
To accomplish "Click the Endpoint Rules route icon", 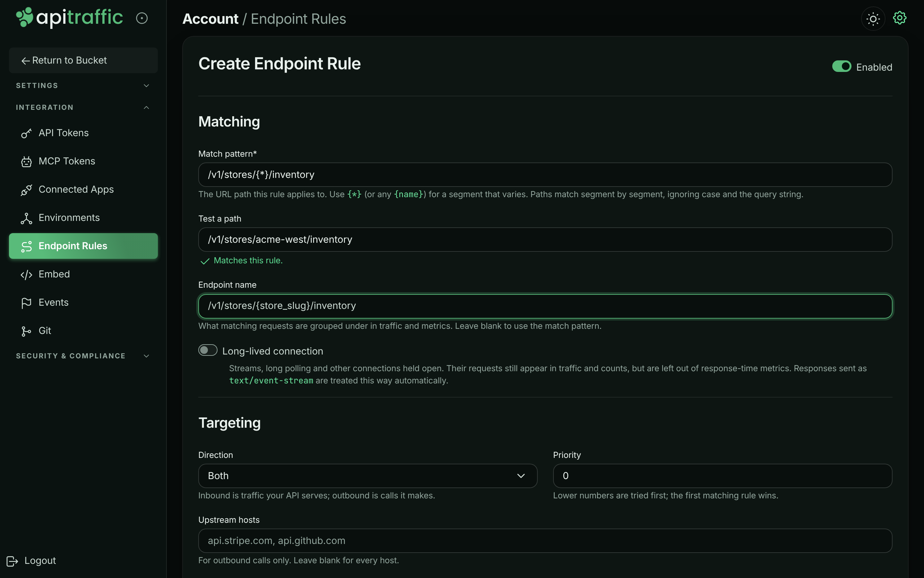I will 26,246.
